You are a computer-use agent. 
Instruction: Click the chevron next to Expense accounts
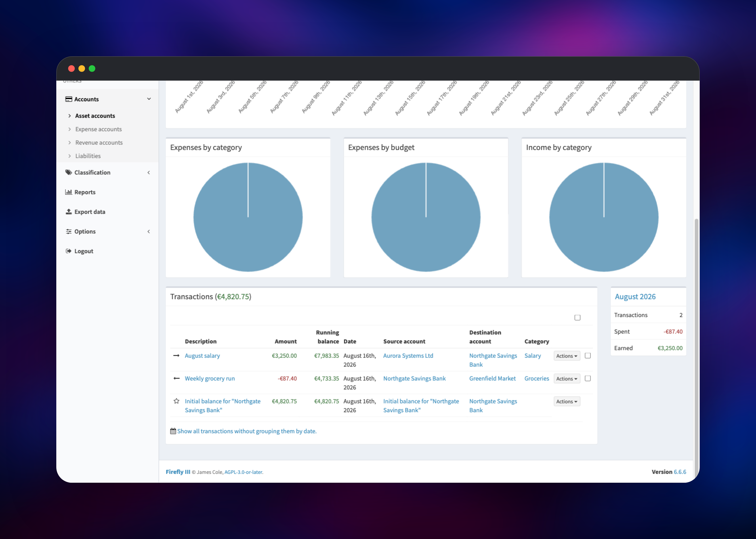tap(69, 129)
